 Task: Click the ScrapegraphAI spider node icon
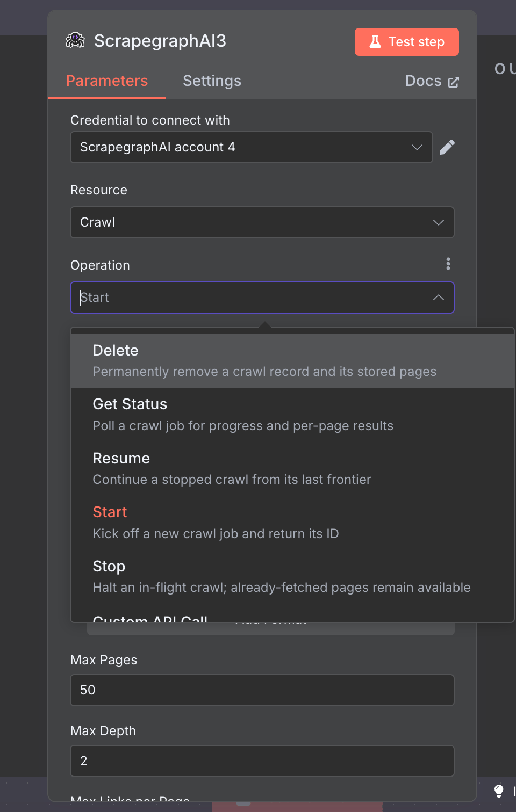[75, 40]
